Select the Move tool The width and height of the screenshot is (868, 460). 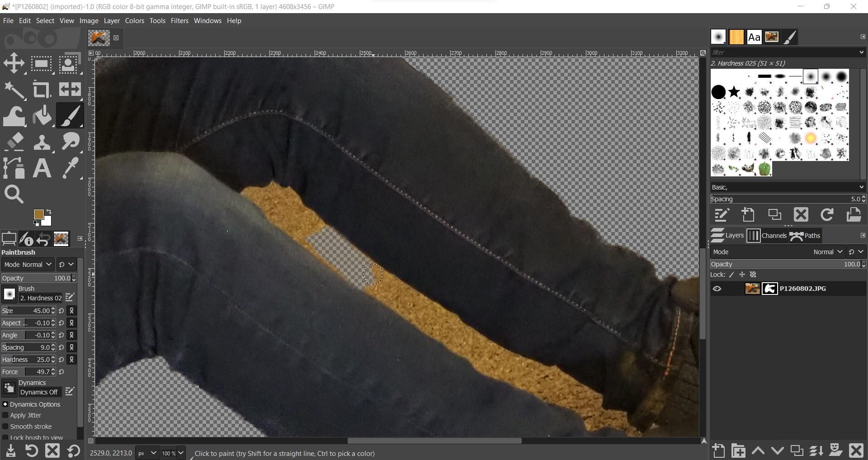14,63
